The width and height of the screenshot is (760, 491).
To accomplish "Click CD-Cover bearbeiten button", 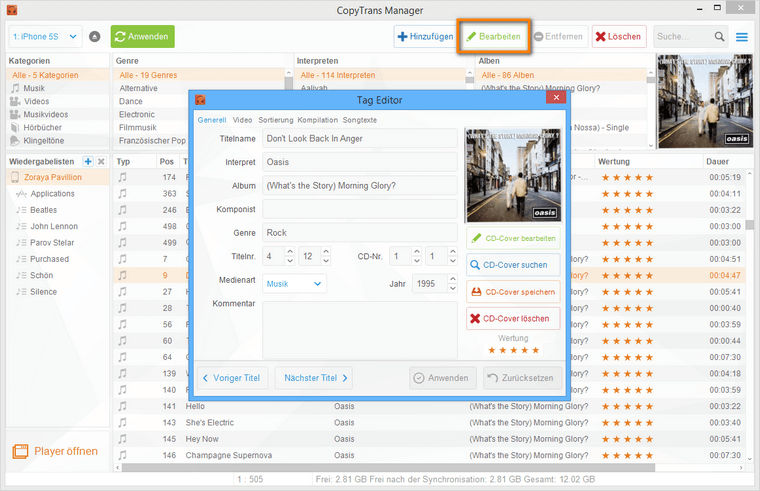I will click(x=513, y=238).
